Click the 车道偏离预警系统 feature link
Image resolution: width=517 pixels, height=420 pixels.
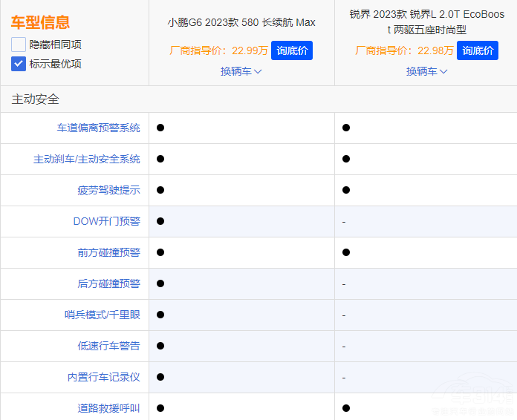click(x=98, y=128)
